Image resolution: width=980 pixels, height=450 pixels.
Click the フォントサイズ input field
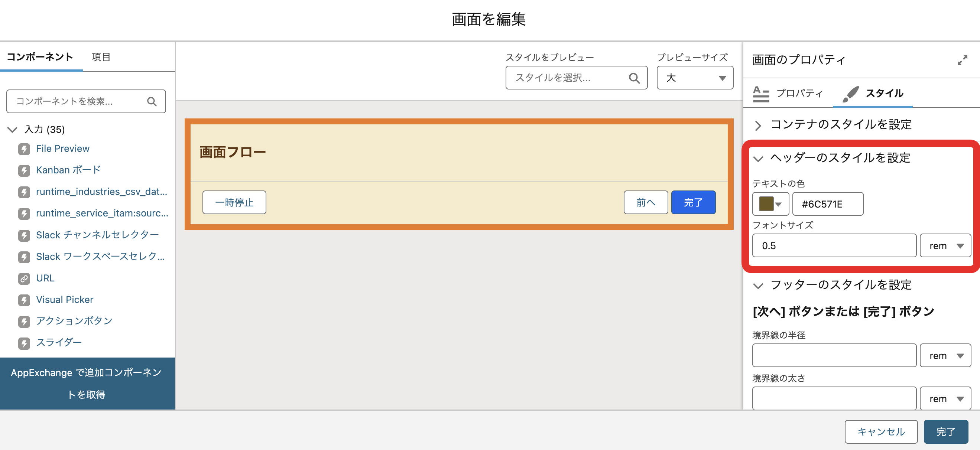834,246
